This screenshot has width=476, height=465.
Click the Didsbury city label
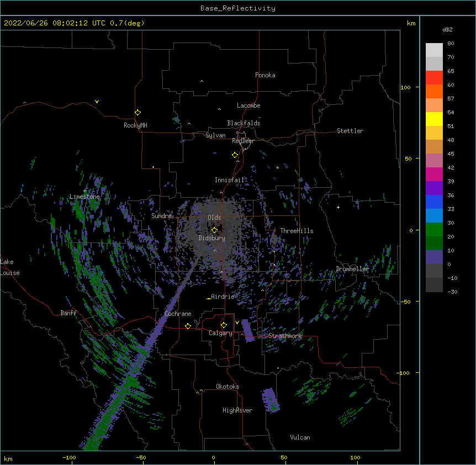pos(211,238)
